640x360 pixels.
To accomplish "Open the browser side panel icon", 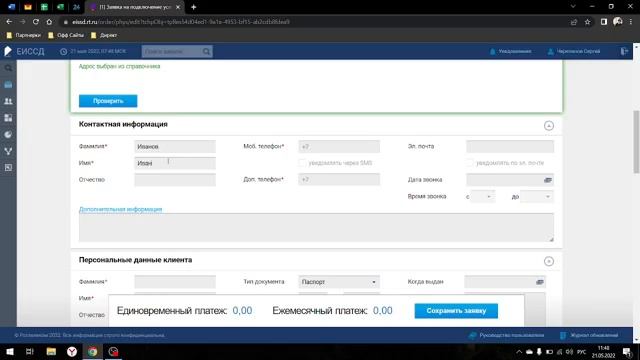I will click(x=604, y=22).
